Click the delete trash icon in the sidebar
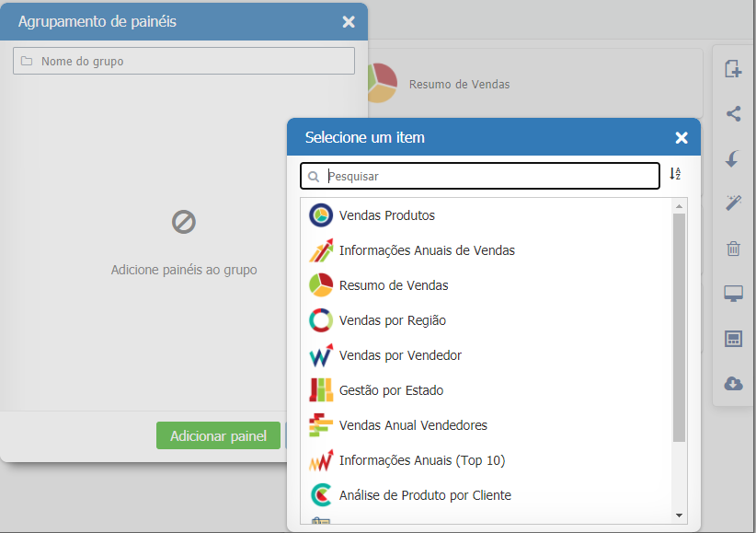 pos(733,249)
